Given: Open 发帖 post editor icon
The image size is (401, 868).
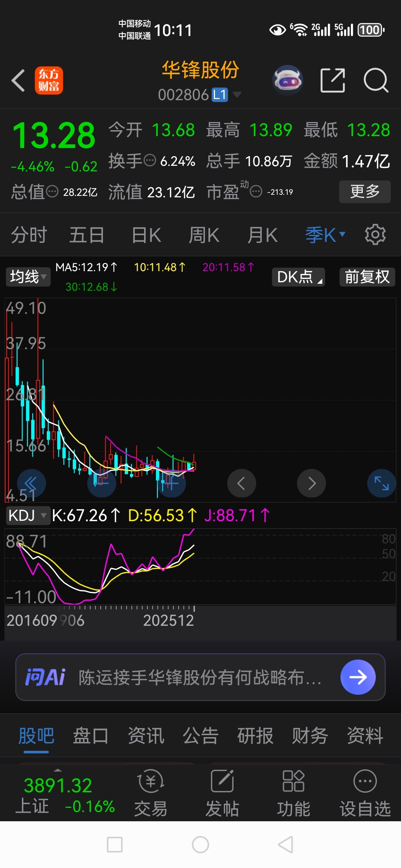Looking at the screenshot, I should [222, 793].
